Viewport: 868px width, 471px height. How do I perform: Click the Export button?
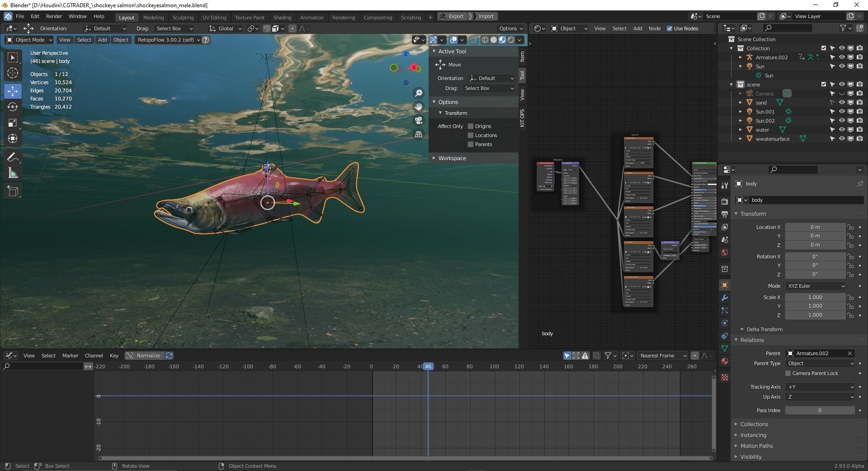pos(452,16)
